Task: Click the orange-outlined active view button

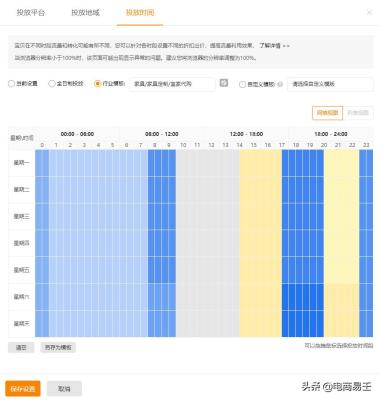Action: pyautogui.click(x=327, y=113)
